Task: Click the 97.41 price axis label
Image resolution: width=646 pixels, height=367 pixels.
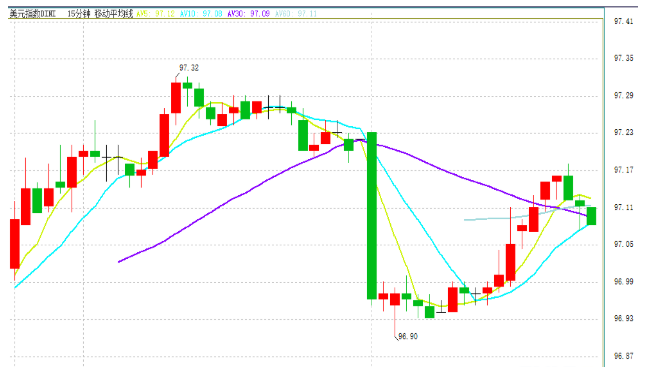Action: pyautogui.click(x=623, y=21)
